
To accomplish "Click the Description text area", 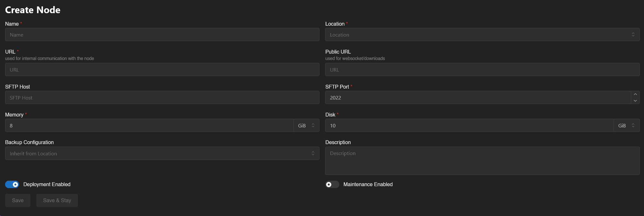I will pyautogui.click(x=482, y=161).
